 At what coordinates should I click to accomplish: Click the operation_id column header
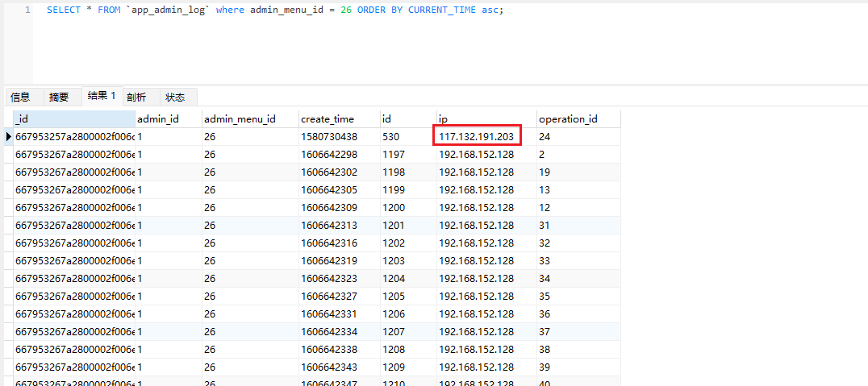tap(578, 119)
